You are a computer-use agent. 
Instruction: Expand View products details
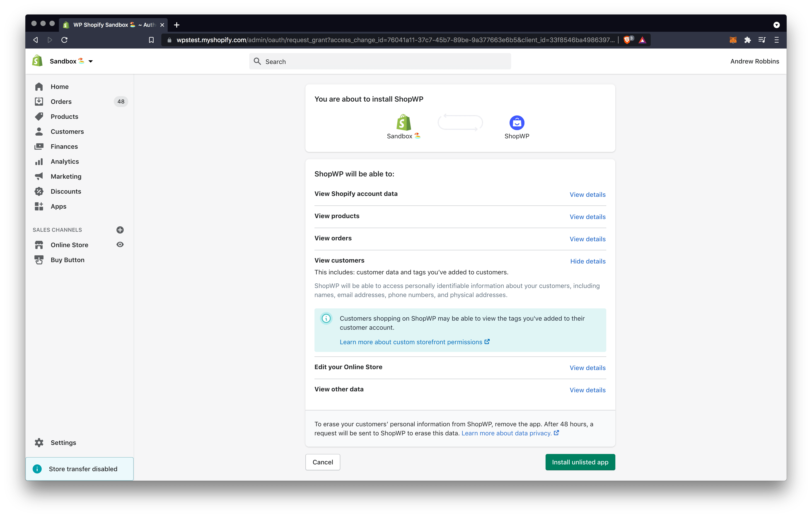click(587, 217)
